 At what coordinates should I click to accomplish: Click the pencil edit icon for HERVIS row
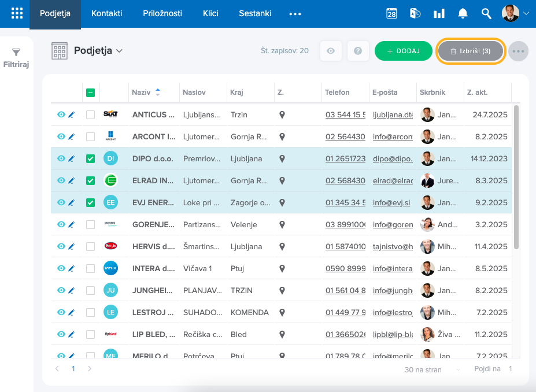(72, 246)
